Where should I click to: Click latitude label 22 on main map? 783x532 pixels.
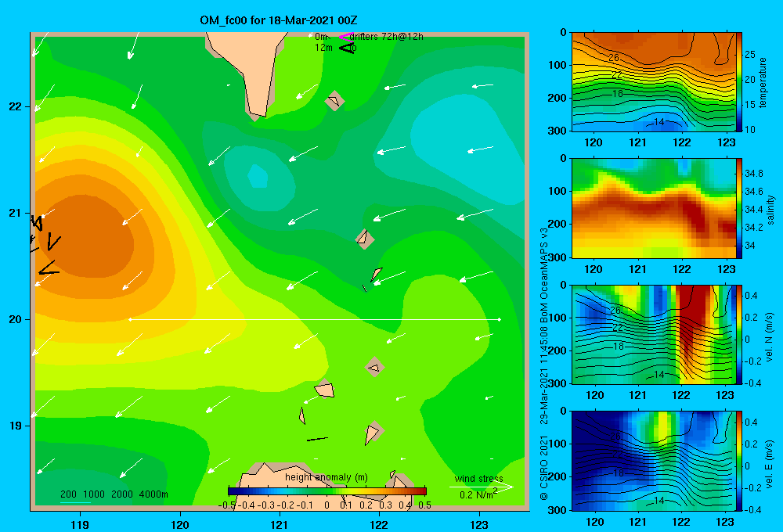tap(16, 106)
